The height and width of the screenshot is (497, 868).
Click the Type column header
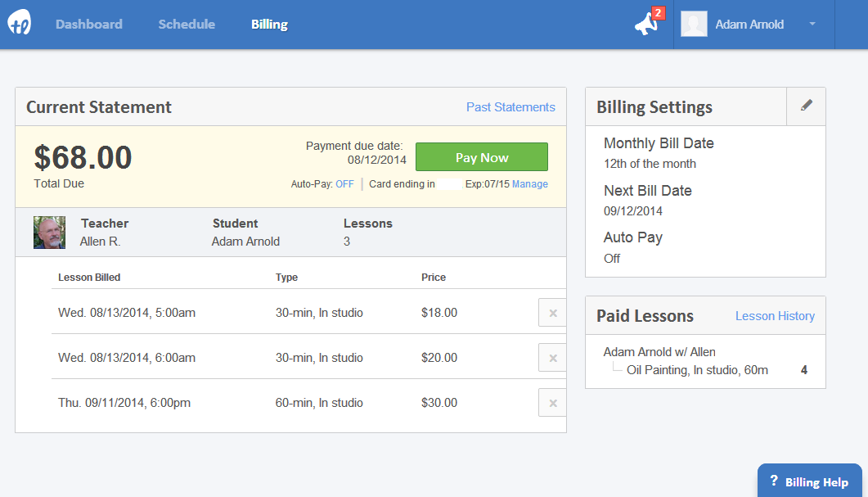(286, 277)
